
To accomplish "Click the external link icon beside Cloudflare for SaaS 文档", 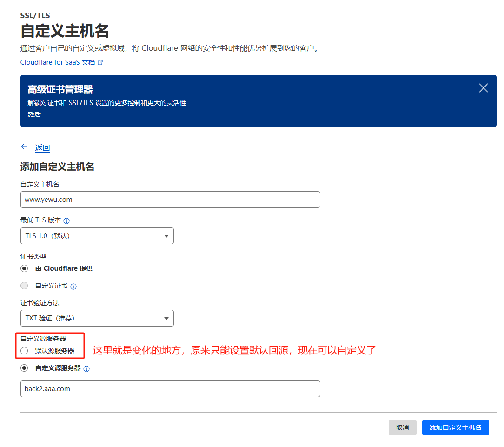I will (100, 62).
